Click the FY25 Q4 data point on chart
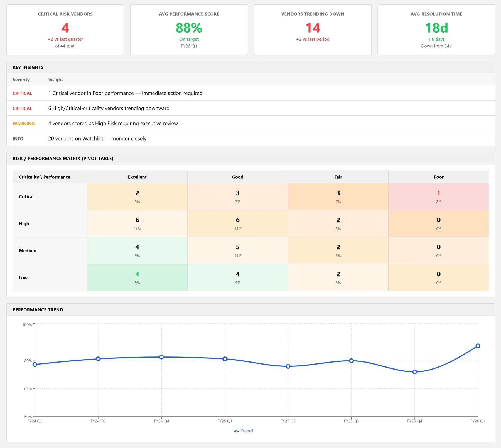Screen dimensions: 501x448 coord(415,372)
